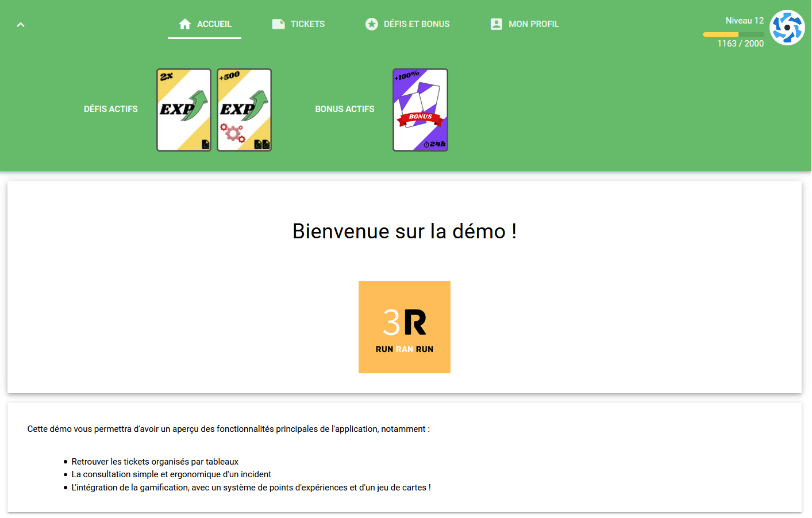Click the DÉFIS ACTIFS label

111,109
